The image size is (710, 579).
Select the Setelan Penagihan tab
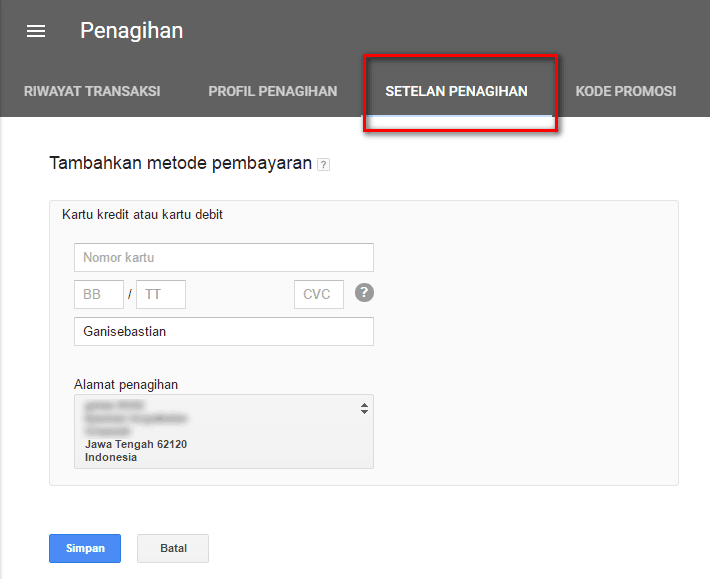tap(456, 91)
